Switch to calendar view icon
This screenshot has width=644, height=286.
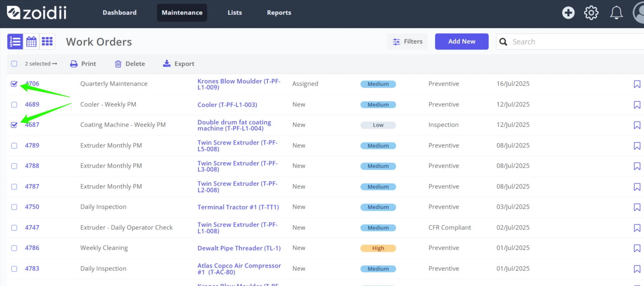point(31,41)
